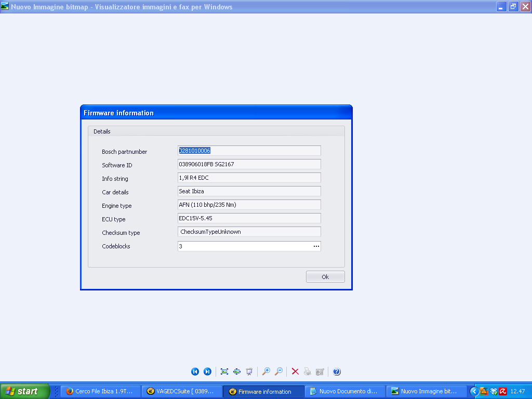
Task: Delete the image with the red X
Action: 295,371
